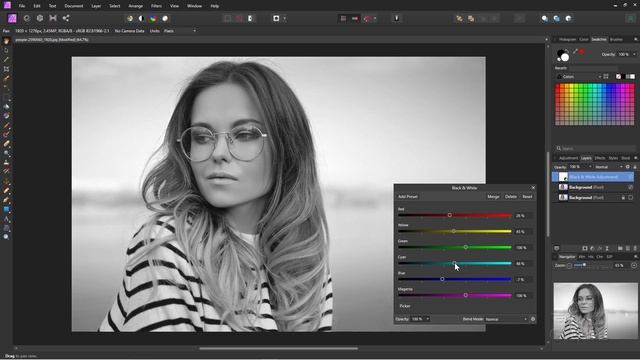The image size is (640, 360).
Task: Toggle visibility of Black & White Adjustment layer
Action: 631,177
